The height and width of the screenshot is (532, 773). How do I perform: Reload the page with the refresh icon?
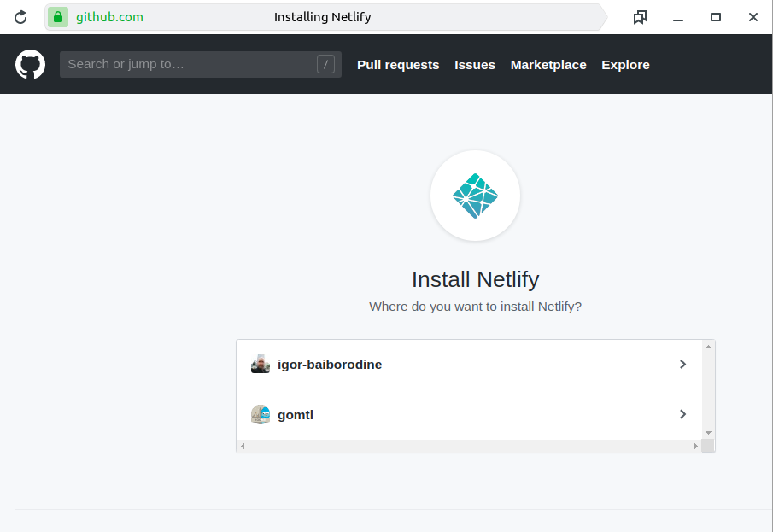point(20,17)
